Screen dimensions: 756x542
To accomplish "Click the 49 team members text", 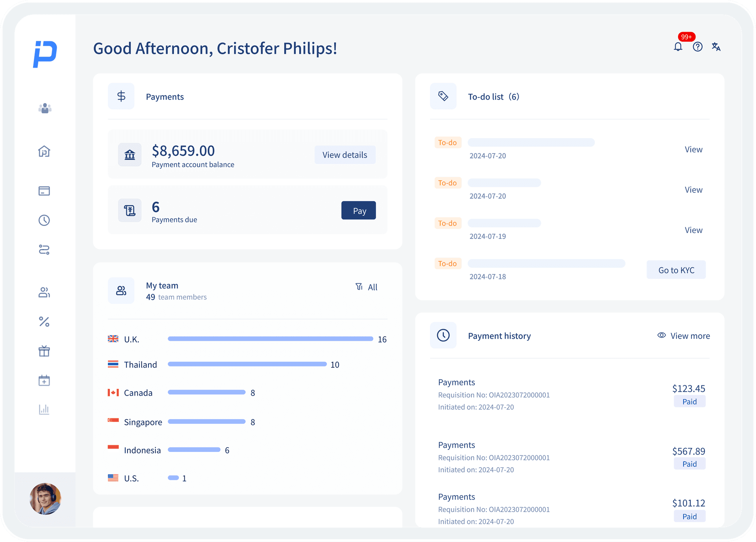I will (x=176, y=297).
